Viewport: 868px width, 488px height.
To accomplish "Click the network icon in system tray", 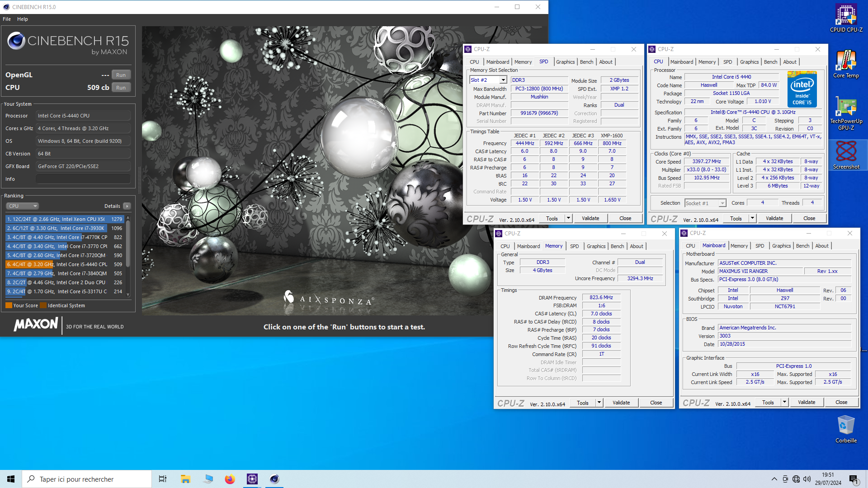I will (x=796, y=479).
